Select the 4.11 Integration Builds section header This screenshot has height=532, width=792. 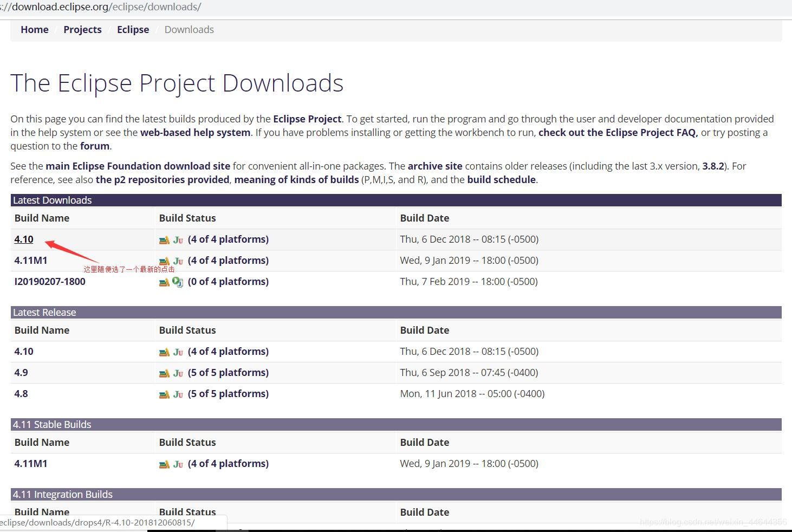coord(396,494)
